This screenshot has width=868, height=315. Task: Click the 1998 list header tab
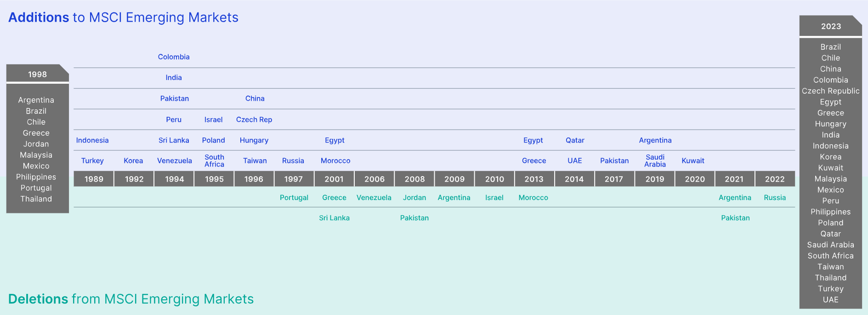pyautogui.click(x=37, y=74)
